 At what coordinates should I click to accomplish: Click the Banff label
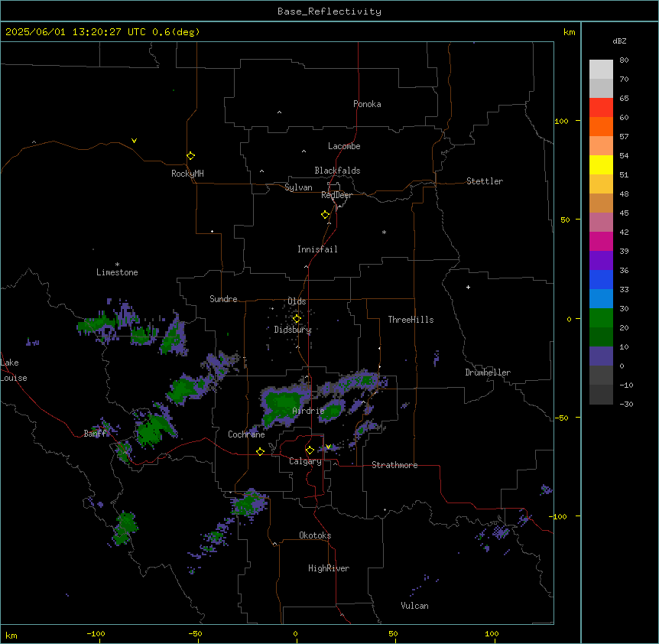click(96, 434)
